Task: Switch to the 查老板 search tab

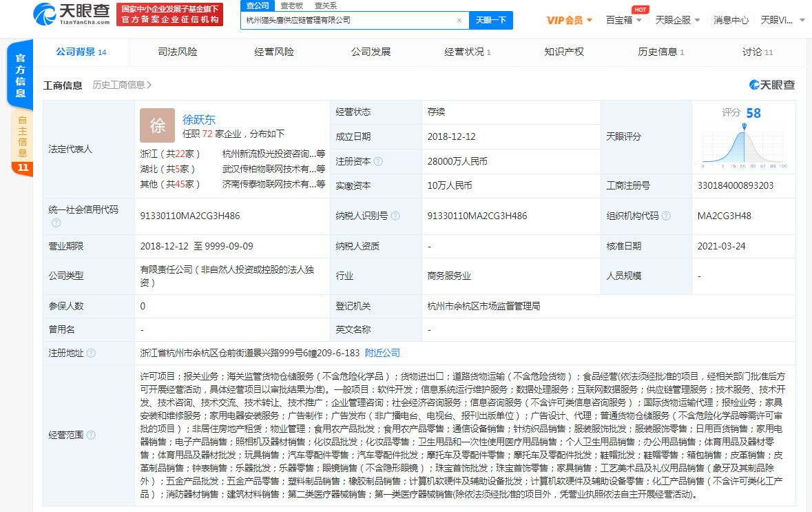Action: click(291, 6)
